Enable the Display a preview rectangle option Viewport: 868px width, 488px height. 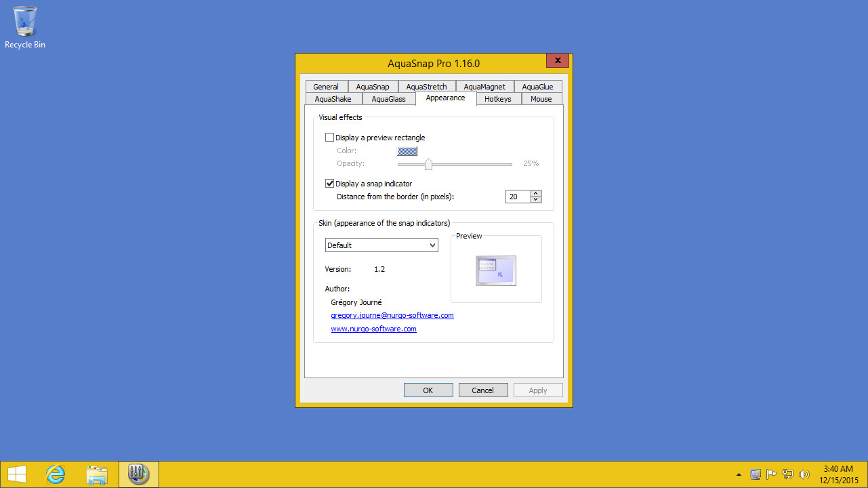(x=330, y=137)
